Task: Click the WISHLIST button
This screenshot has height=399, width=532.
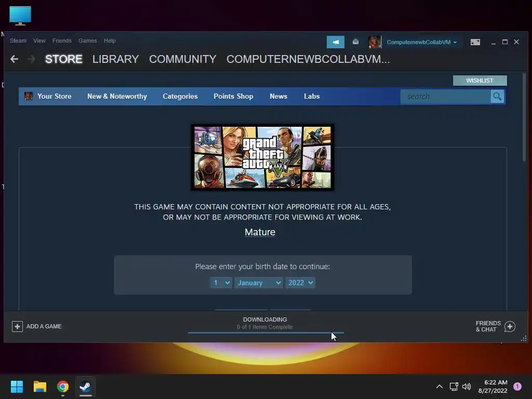Action: coord(480,81)
